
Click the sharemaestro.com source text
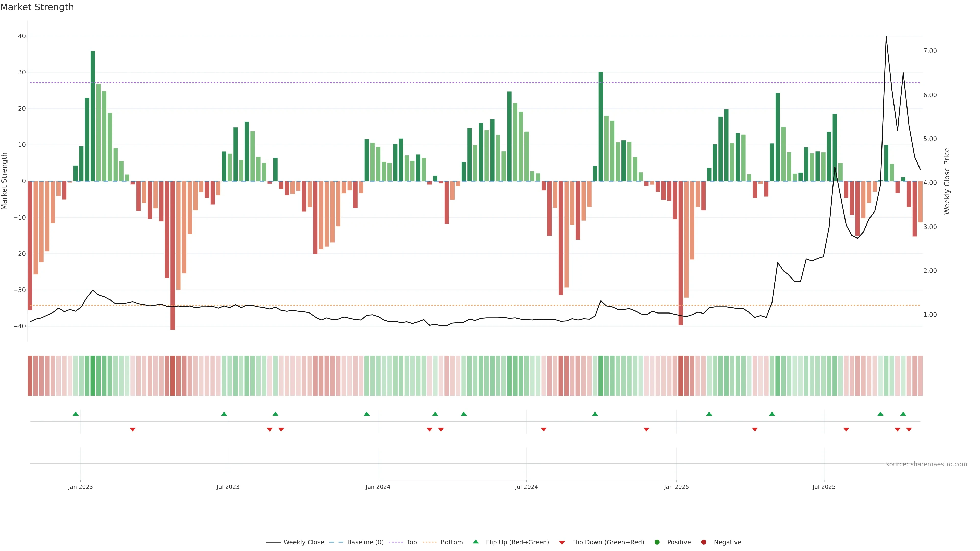coord(926,464)
